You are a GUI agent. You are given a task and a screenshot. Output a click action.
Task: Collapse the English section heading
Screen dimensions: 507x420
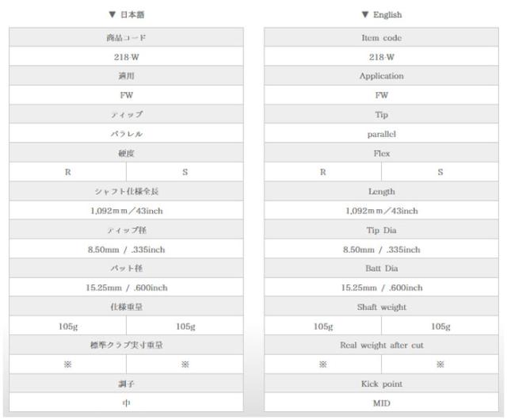[381, 15]
